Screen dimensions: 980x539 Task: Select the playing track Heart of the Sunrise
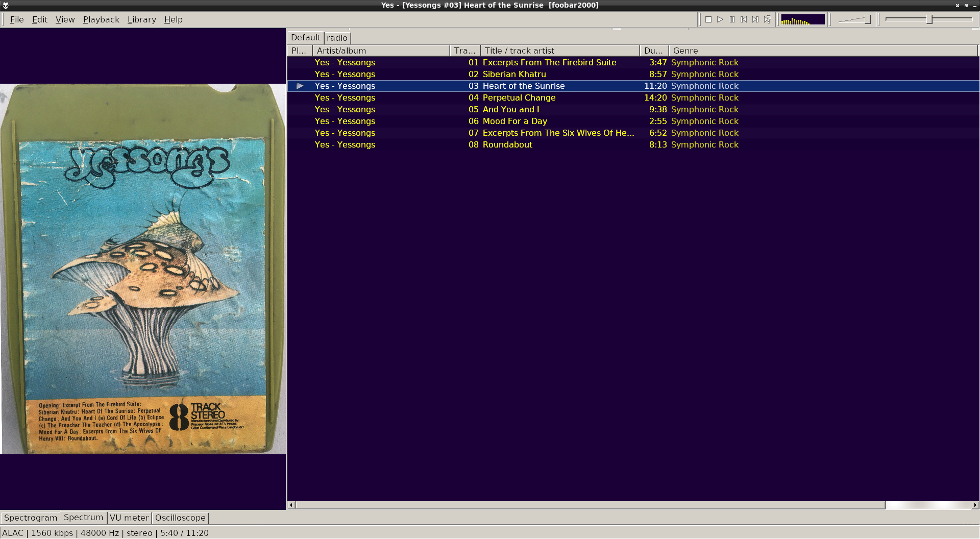(633, 86)
